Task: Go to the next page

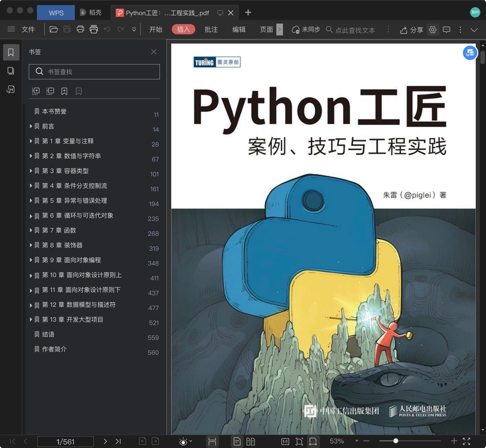Action: point(105,441)
